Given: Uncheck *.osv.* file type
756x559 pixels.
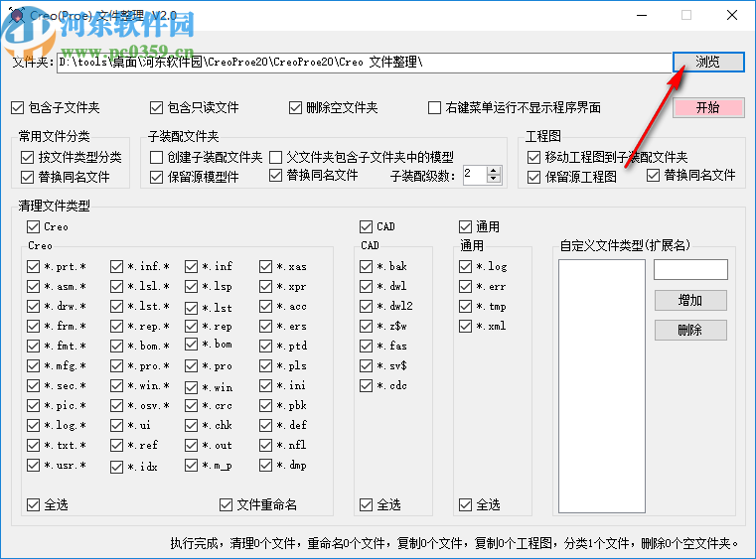Looking at the screenshot, I should click(116, 405).
